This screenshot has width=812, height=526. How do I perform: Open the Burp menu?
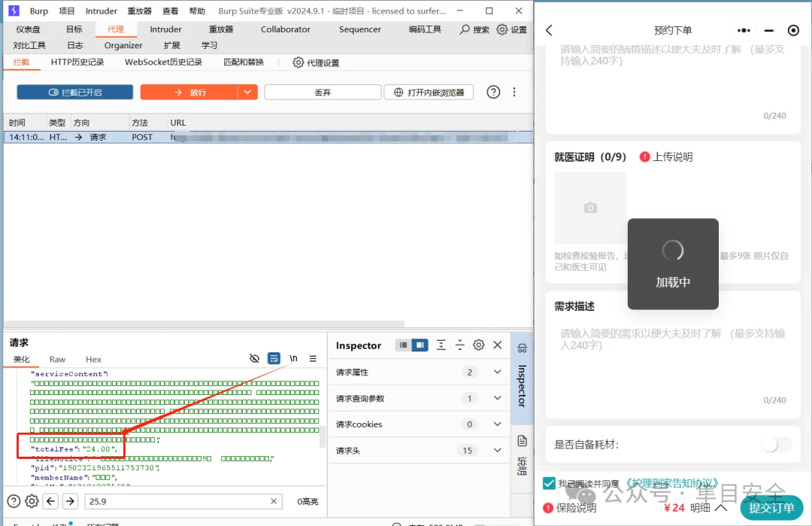tap(39, 11)
